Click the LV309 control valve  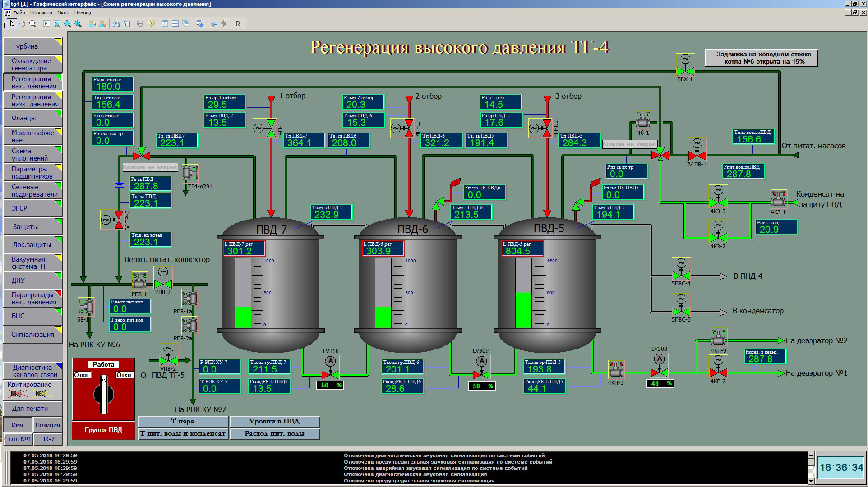(481, 368)
